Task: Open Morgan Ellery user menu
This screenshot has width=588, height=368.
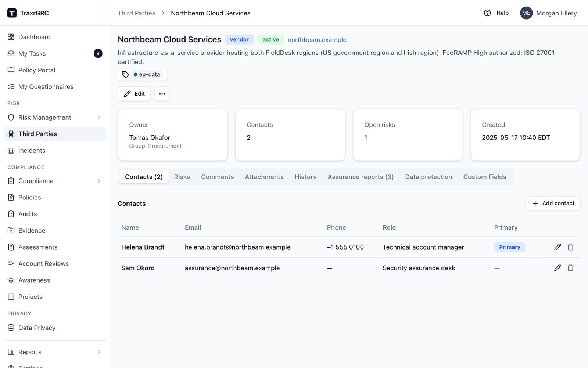Action: click(x=548, y=13)
